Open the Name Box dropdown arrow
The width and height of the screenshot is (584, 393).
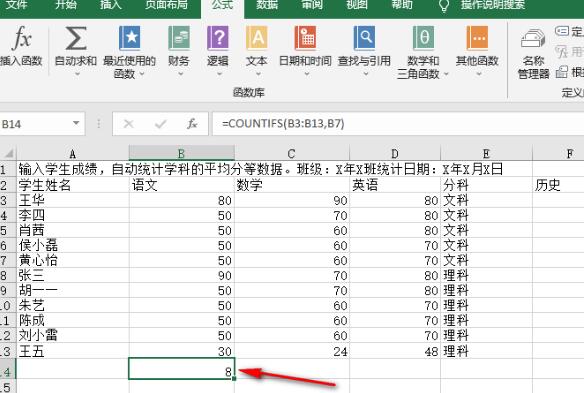pyautogui.click(x=76, y=123)
